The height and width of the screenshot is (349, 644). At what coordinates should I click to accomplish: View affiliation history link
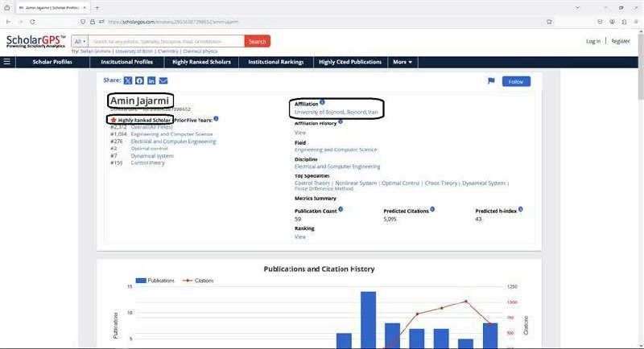tap(299, 133)
